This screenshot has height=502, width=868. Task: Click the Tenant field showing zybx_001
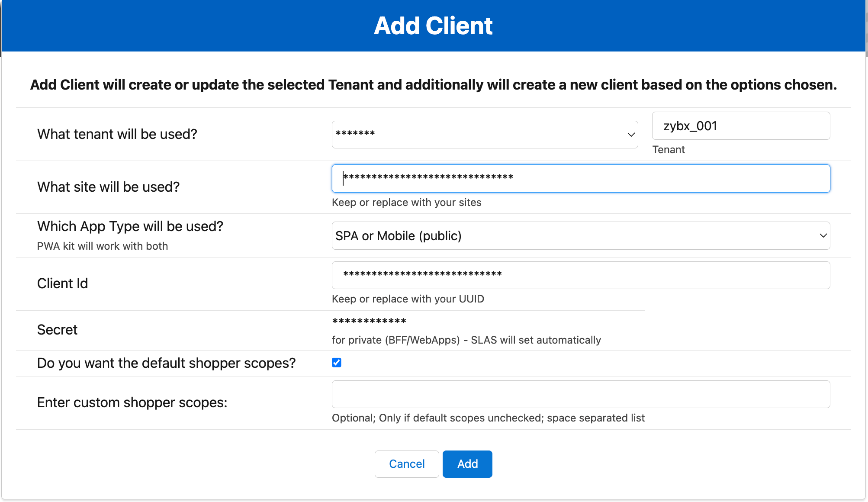click(x=740, y=125)
